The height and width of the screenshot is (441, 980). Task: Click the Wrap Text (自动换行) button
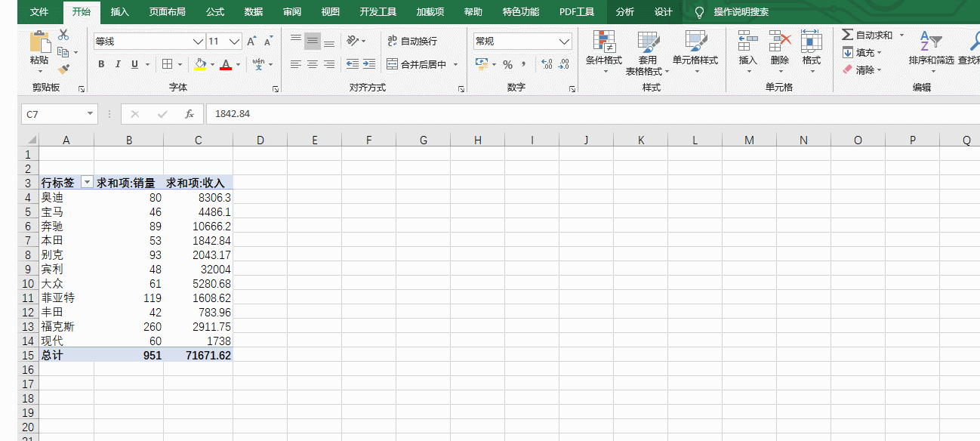412,41
